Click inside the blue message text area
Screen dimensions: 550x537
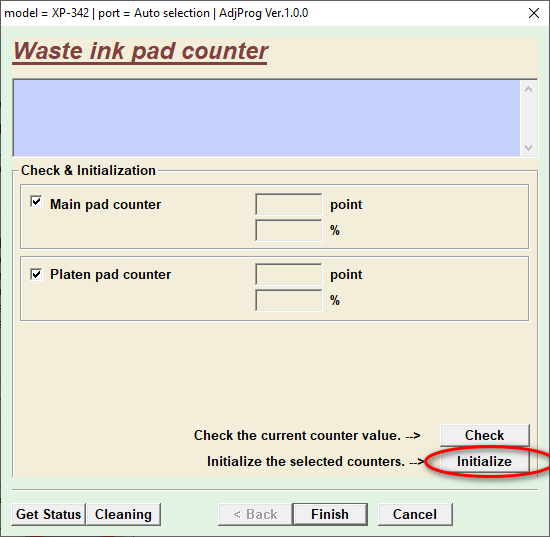267,119
